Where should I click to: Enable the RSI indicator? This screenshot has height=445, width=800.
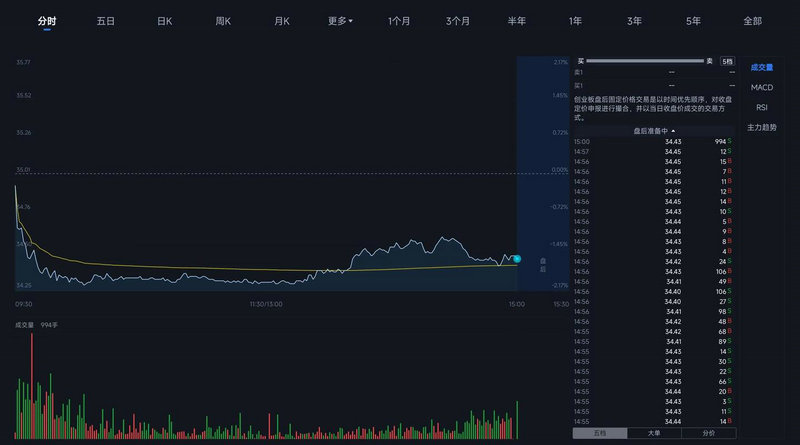click(x=762, y=107)
